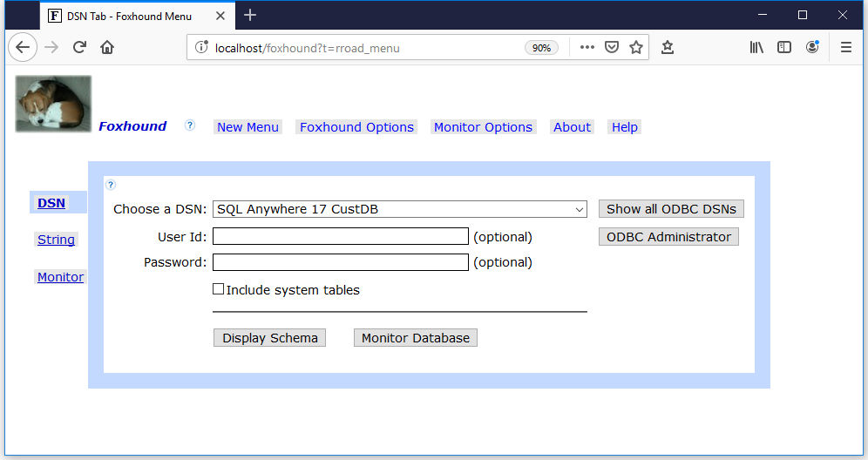Click the Firefox account avatar icon
This screenshot has width=868, height=460.
[812, 48]
